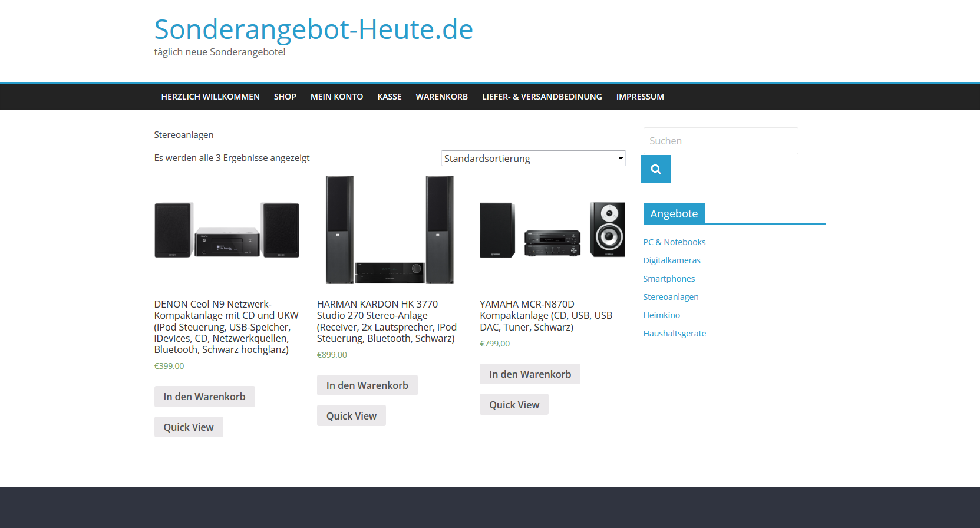Click the DENON Ceol N9 product image
Image resolution: width=980 pixels, height=528 pixels.
(227, 230)
